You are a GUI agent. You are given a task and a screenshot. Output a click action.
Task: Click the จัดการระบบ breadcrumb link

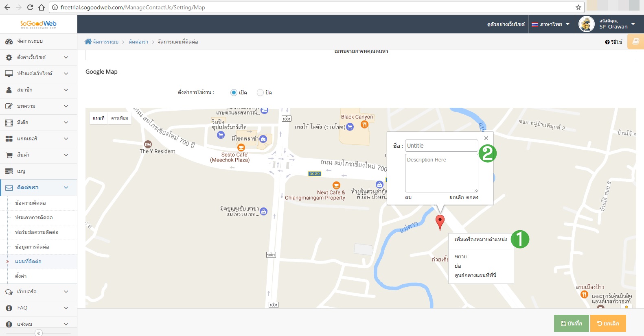pyautogui.click(x=105, y=42)
